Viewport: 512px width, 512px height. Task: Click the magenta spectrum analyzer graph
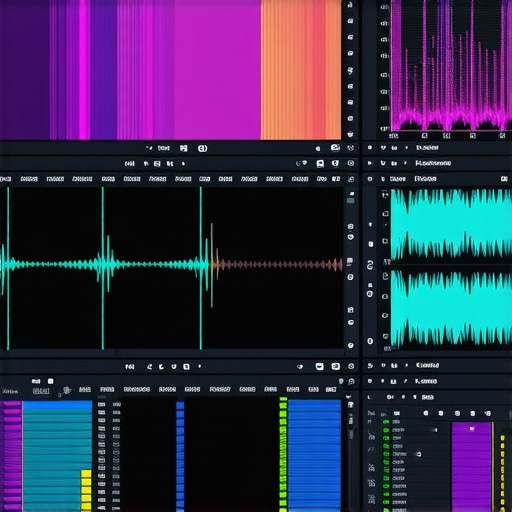click(x=451, y=65)
